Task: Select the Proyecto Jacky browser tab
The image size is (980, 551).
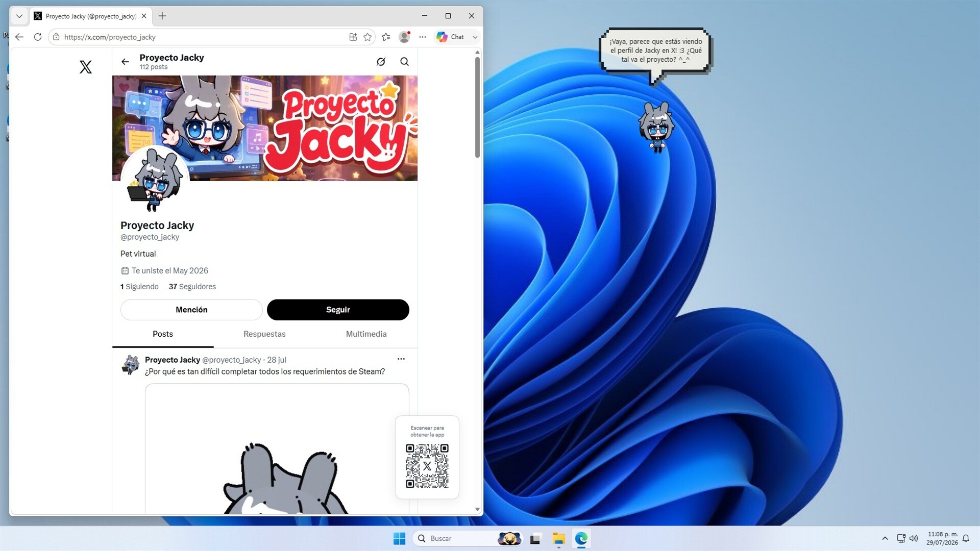Action: [x=90, y=16]
